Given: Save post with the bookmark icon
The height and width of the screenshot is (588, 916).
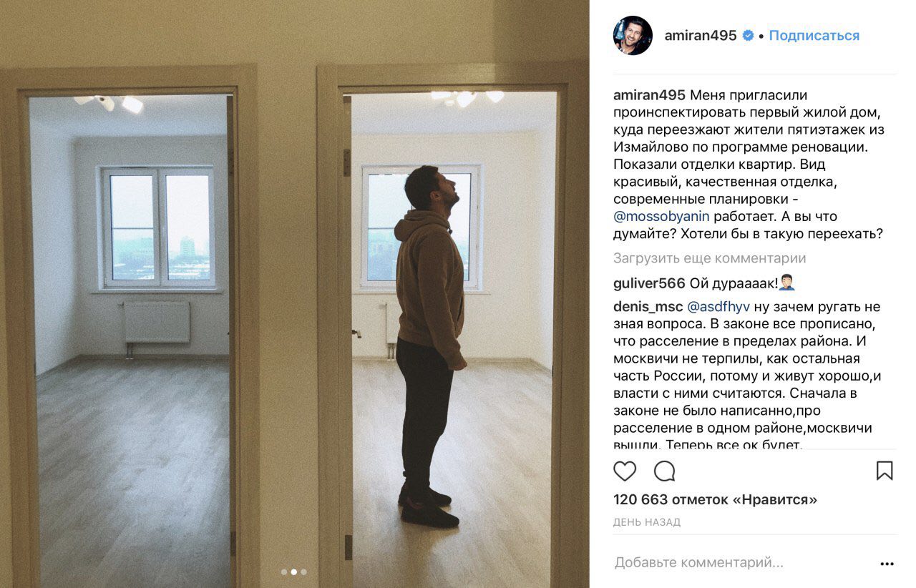Looking at the screenshot, I should 885,471.
